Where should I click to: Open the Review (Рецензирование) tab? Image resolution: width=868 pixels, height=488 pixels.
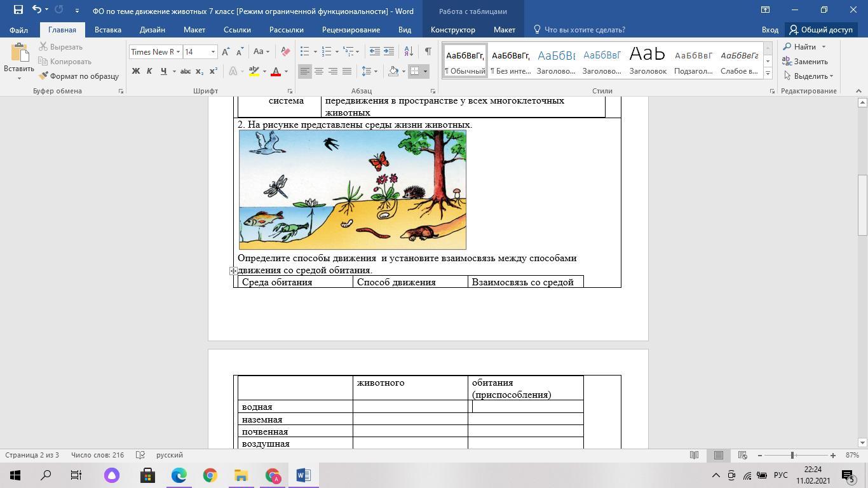point(351,30)
